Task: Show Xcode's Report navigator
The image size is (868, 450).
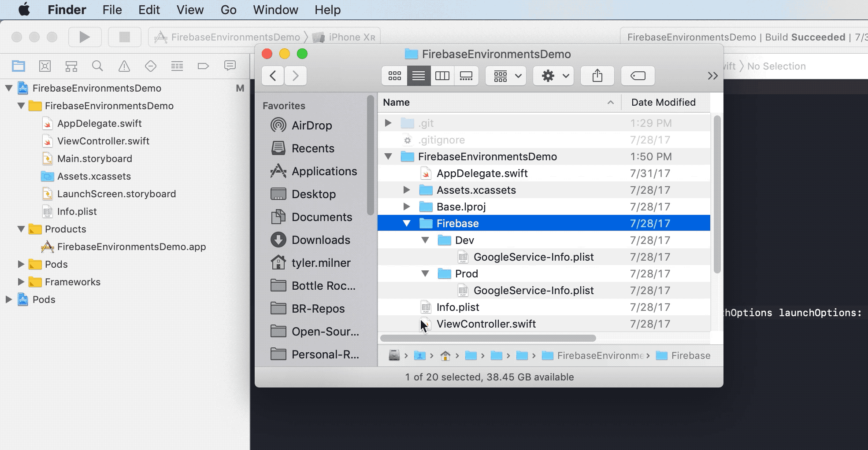Action: tap(230, 66)
